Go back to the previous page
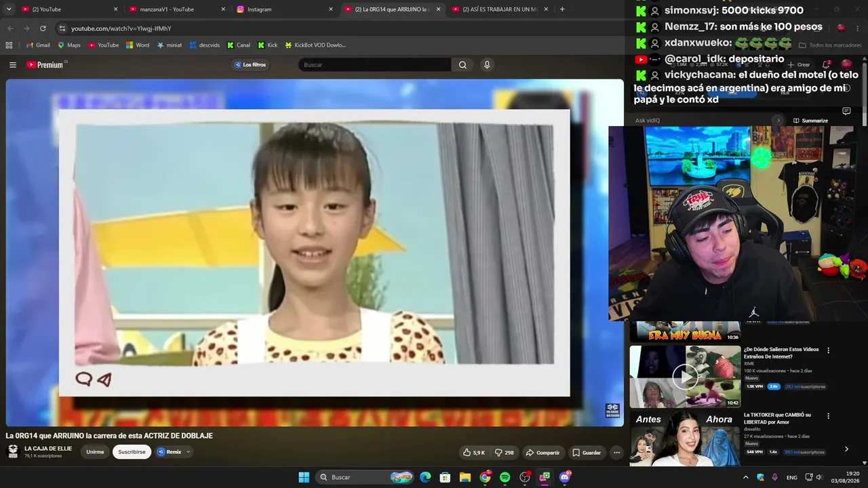The image size is (868, 488). [x=10, y=28]
